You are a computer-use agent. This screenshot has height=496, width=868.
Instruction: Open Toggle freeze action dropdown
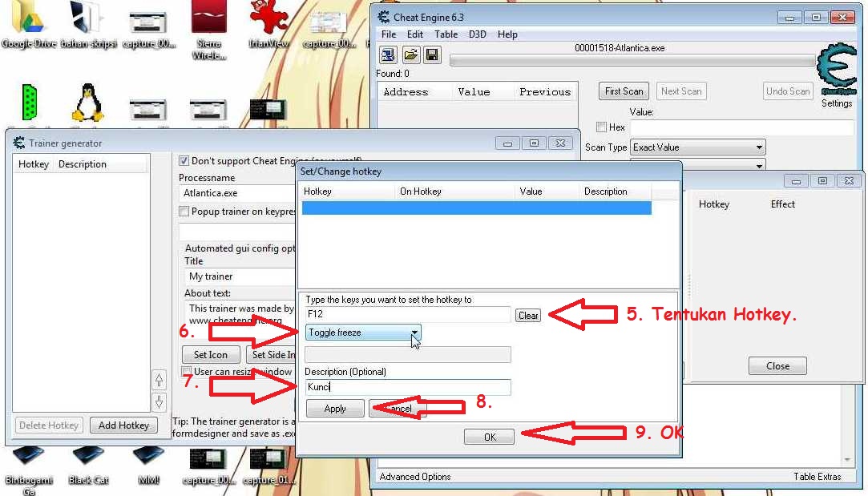(x=362, y=333)
